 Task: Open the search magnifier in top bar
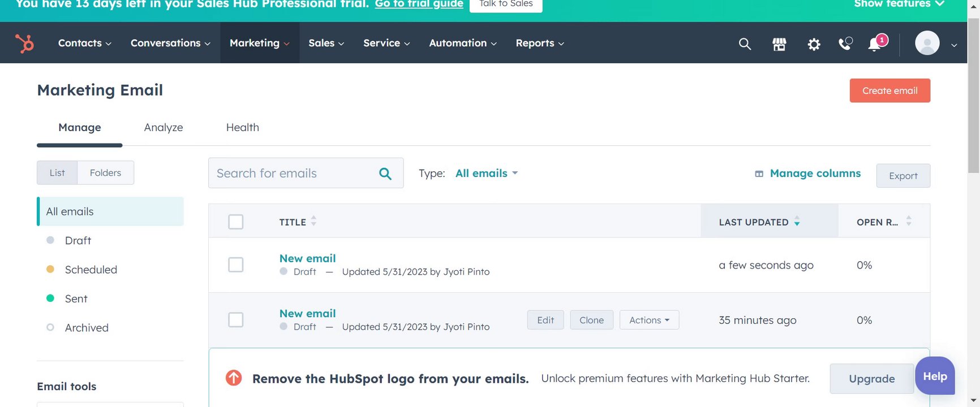click(745, 44)
